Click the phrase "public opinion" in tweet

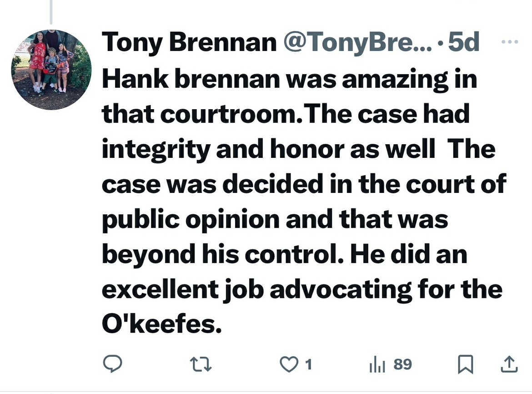(191, 220)
